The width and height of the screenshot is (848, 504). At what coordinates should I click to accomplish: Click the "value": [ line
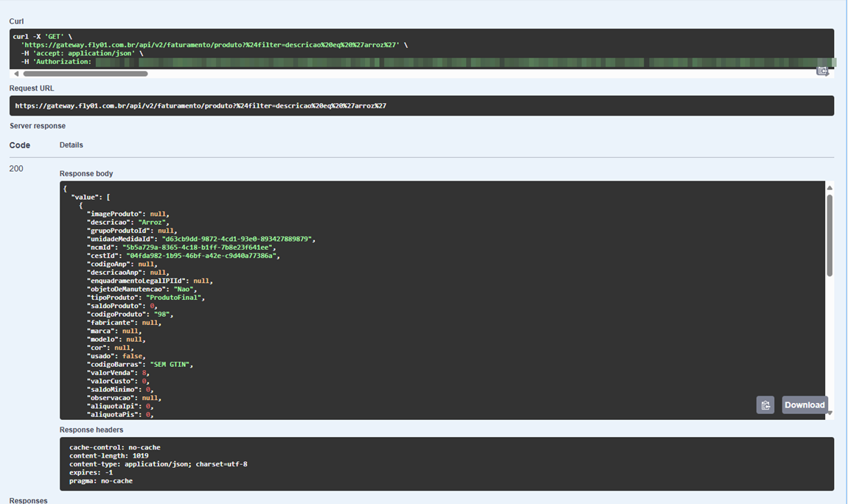[91, 197]
